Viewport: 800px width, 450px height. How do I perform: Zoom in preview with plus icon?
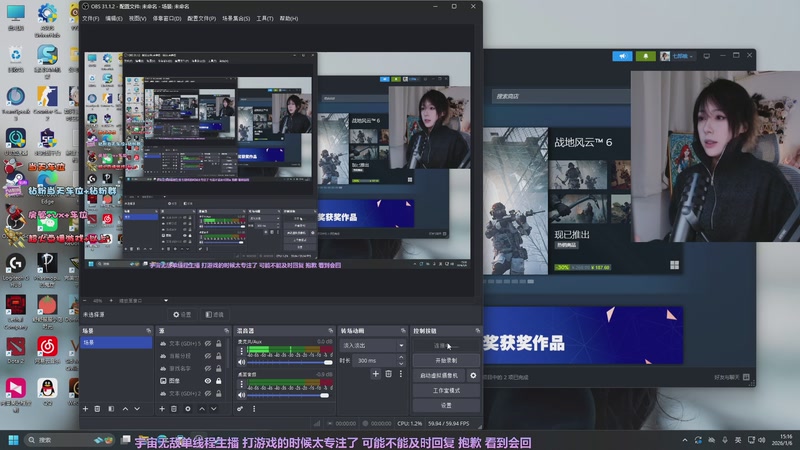[x=111, y=301]
